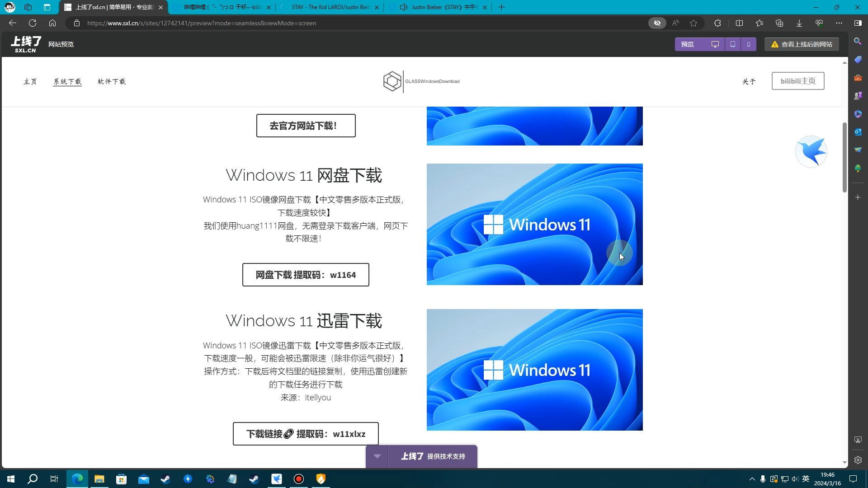
Task: Reload the current page
Action: pos(33,23)
